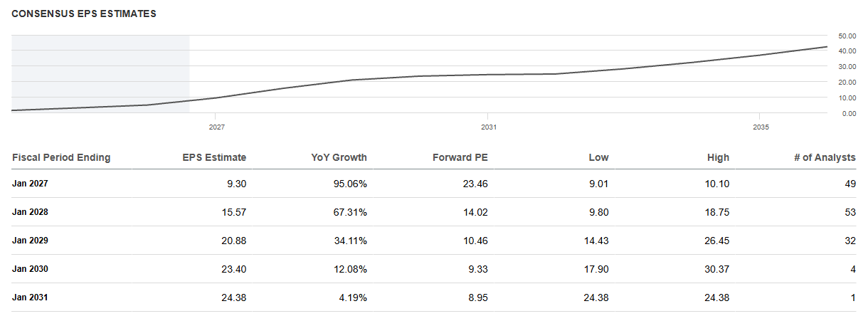Click the 2031 chart axis label
868x316 pixels.
488,127
